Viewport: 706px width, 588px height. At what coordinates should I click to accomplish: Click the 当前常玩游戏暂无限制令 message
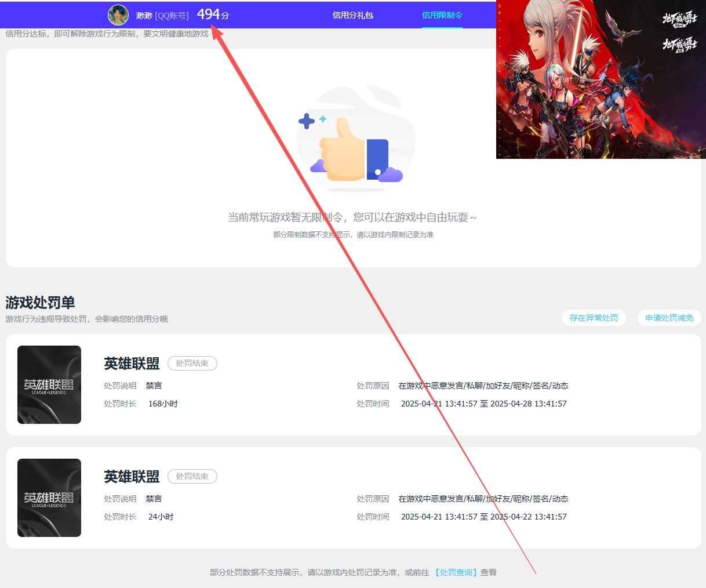pos(352,217)
